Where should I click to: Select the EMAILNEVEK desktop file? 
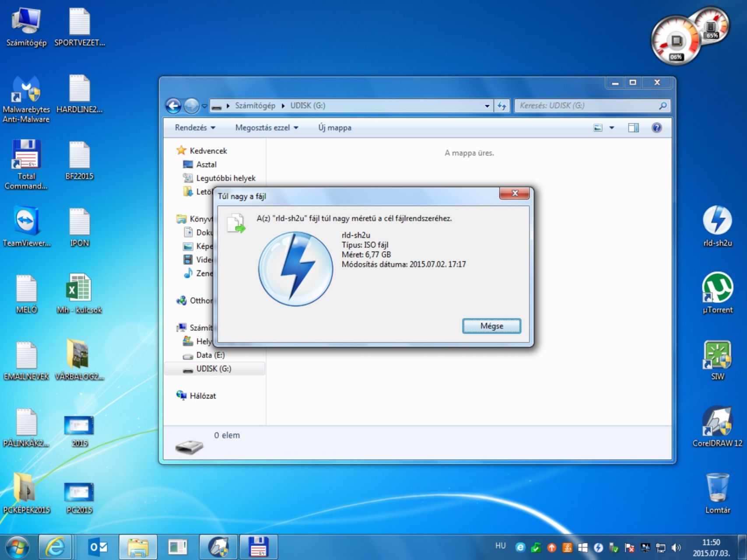[26, 360]
